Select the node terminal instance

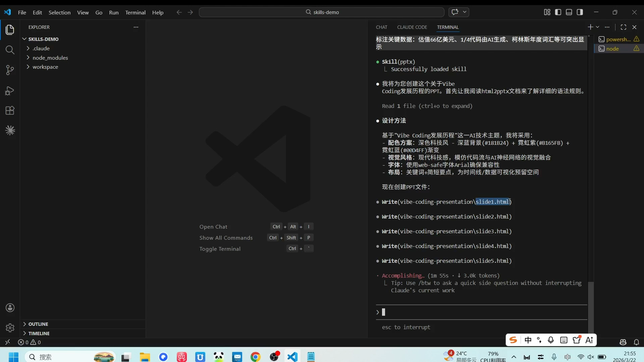[612, 49]
